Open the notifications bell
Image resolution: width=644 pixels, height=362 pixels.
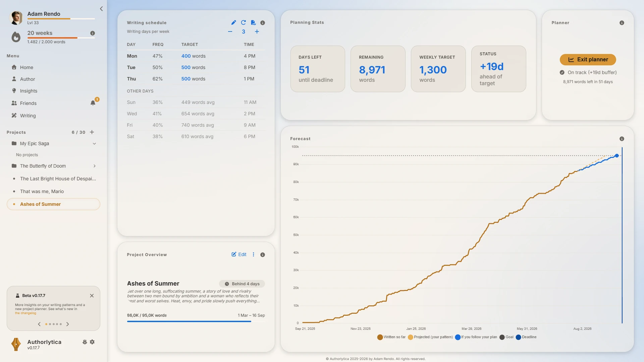(x=93, y=103)
